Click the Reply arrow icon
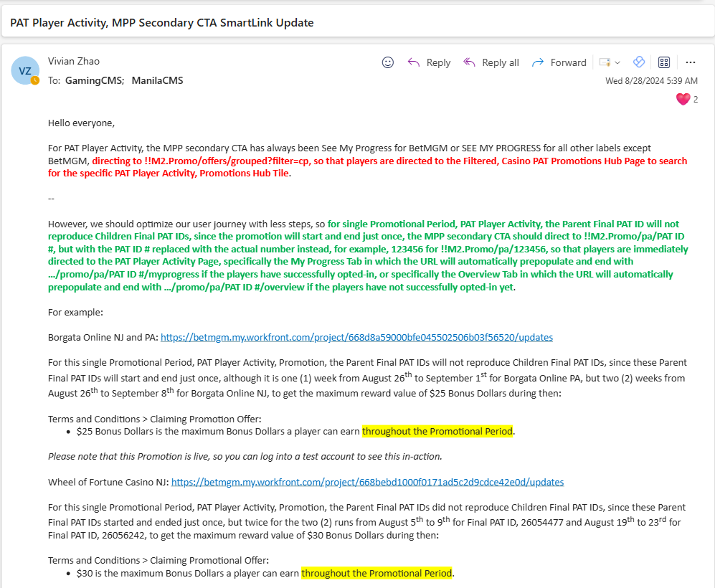The image size is (715, 588). (x=414, y=62)
